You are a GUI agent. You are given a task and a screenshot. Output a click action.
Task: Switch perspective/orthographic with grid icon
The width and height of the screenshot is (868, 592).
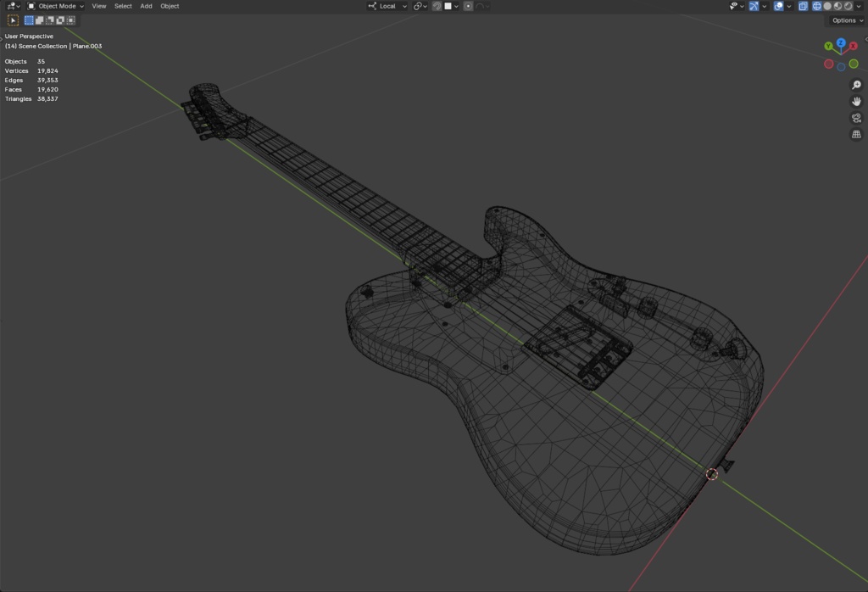[856, 135]
